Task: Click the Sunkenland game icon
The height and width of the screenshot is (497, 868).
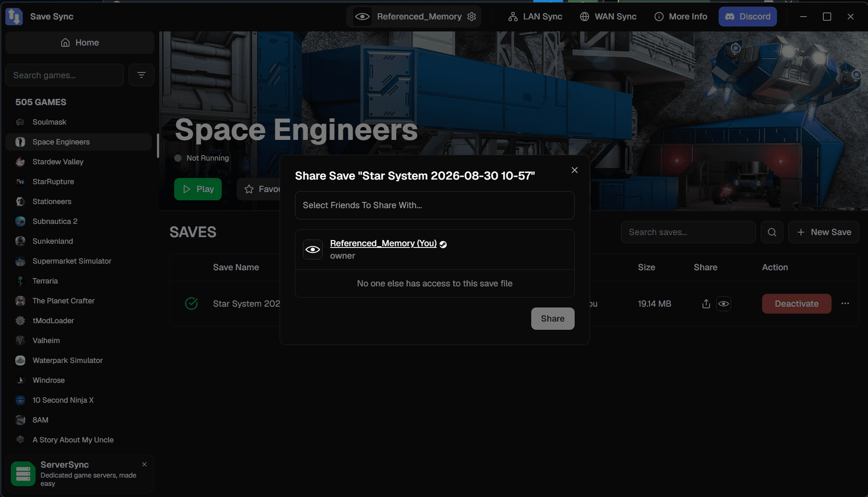Action: pyautogui.click(x=20, y=241)
